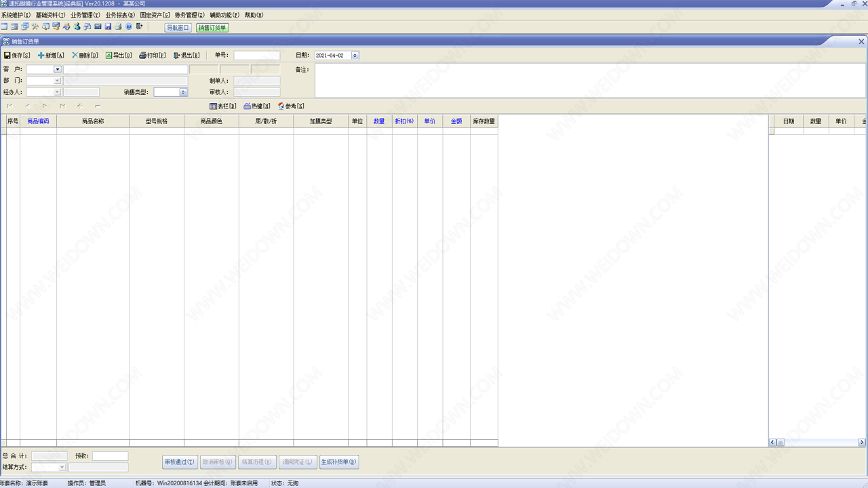868x488 pixels.
Task: Open the 业务管理 menu
Action: 85,15
